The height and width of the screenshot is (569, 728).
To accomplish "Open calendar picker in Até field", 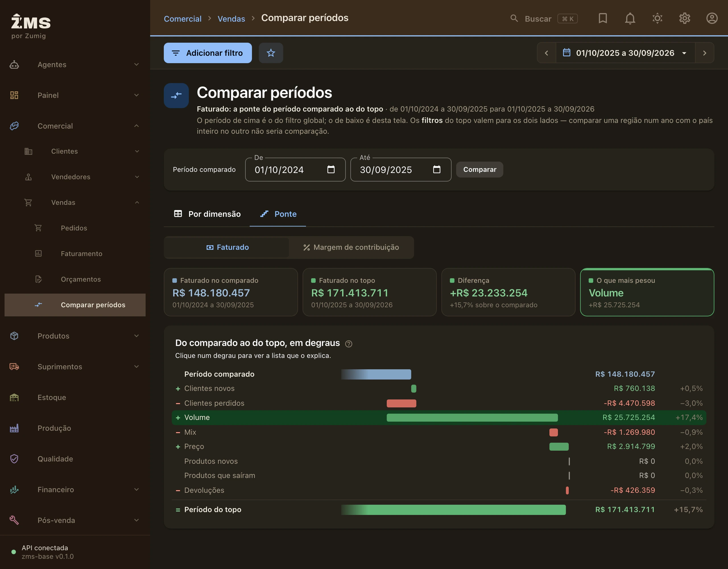I will pos(437,170).
